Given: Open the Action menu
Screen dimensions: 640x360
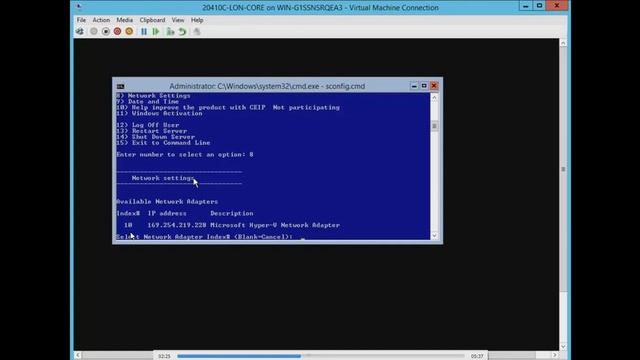Looking at the screenshot, I should click(x=101, y=20).
